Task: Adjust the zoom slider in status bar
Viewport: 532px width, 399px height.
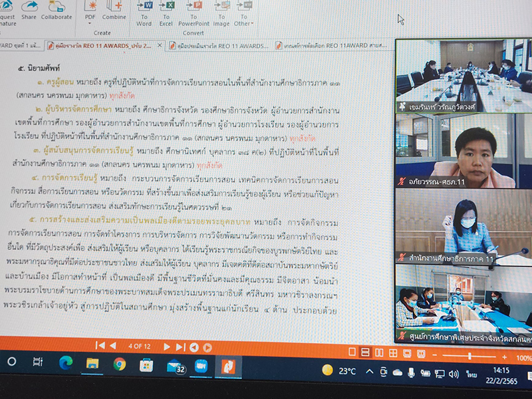Action: click(x=469, y=356)
